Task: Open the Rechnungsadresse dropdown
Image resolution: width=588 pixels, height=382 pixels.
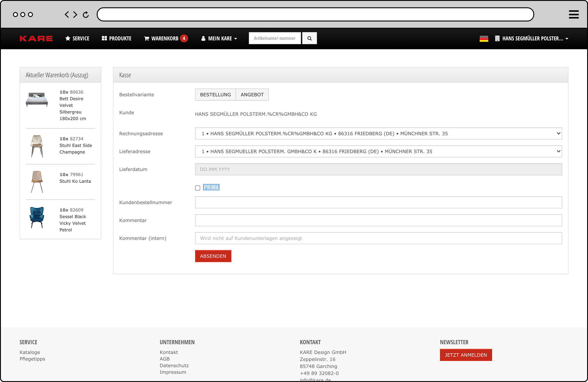Action: [x=378, y=133]
